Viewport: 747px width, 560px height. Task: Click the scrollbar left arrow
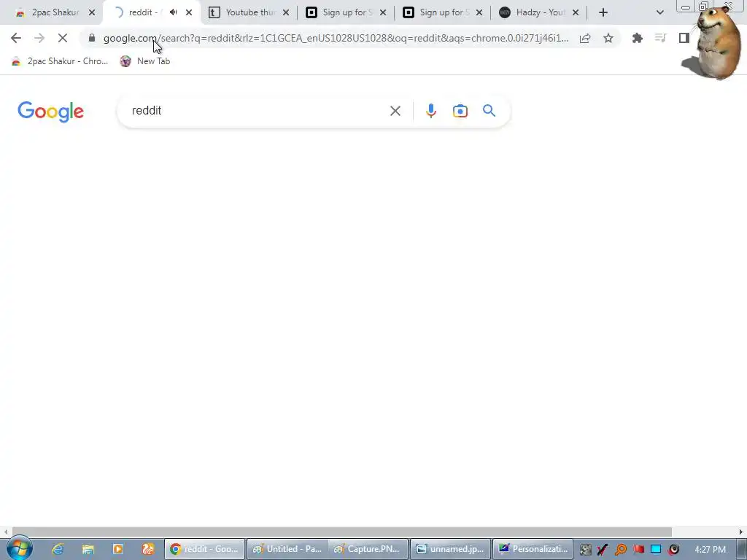tap(5, 532)
